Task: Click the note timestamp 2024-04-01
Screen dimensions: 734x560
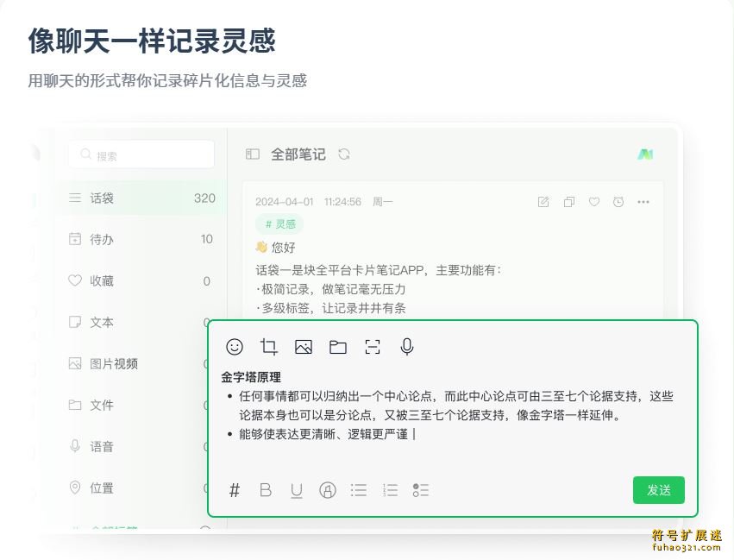Action: 284,202
